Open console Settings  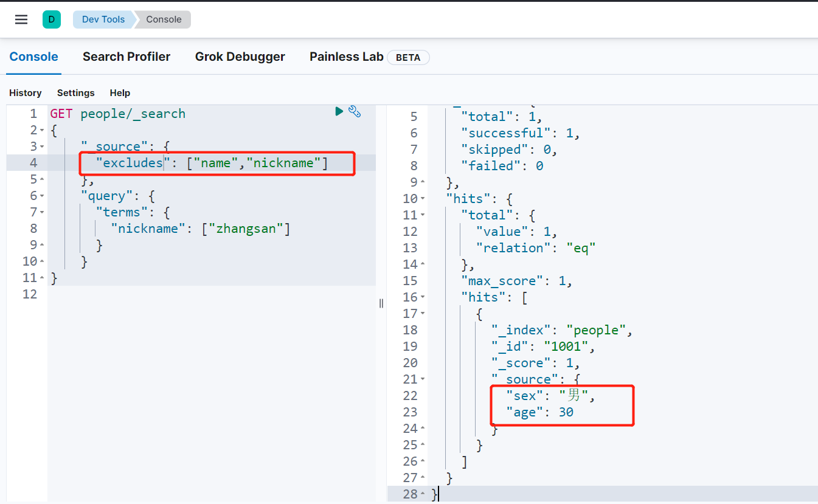[76, 93]
